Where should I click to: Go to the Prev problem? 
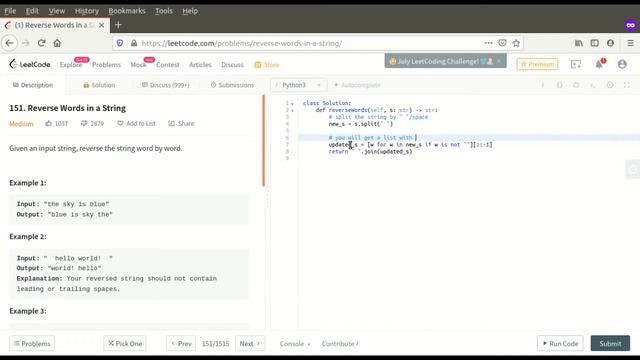tap(181, 344)
